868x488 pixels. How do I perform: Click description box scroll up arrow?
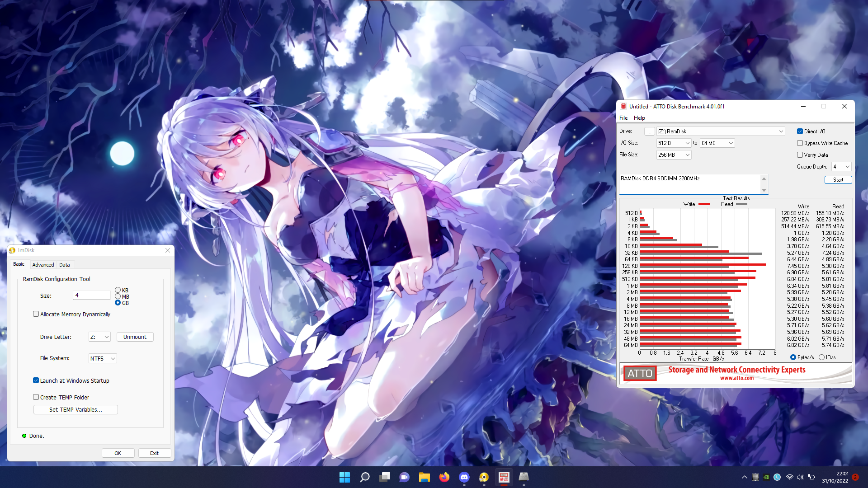coord(764,179)
